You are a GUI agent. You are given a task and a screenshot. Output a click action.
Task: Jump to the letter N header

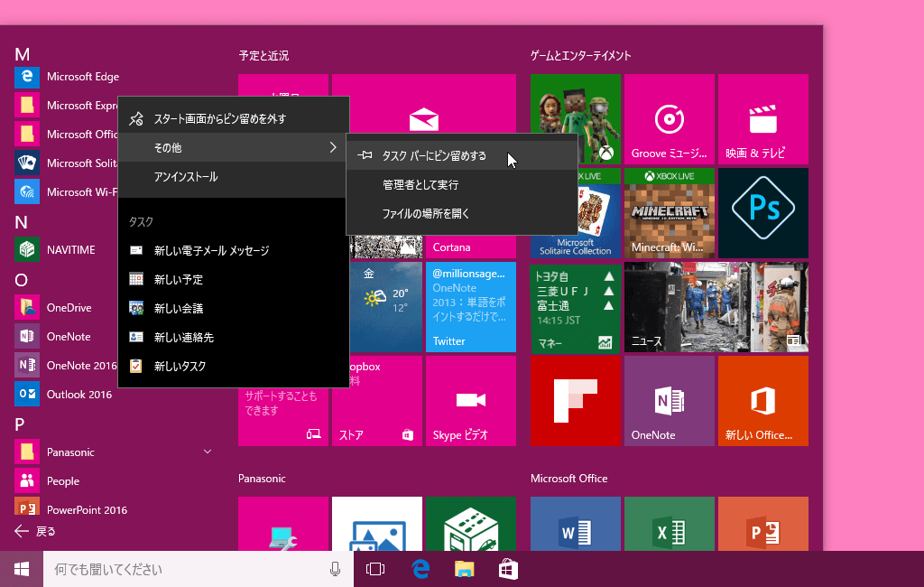[x=22, y=222]
